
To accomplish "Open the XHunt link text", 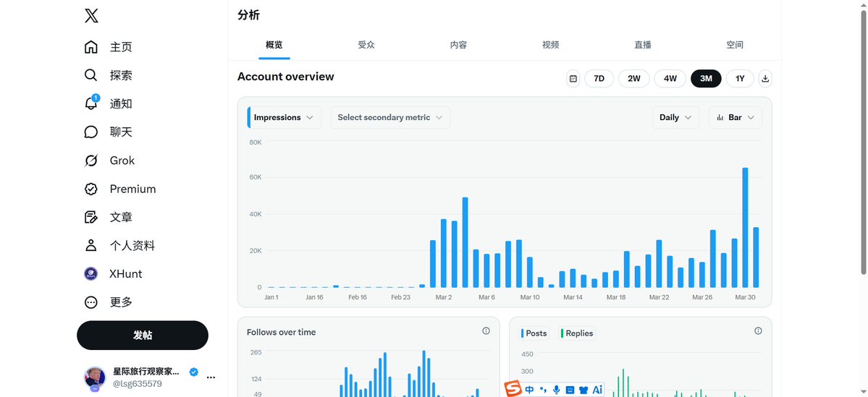I will [126, 273].
